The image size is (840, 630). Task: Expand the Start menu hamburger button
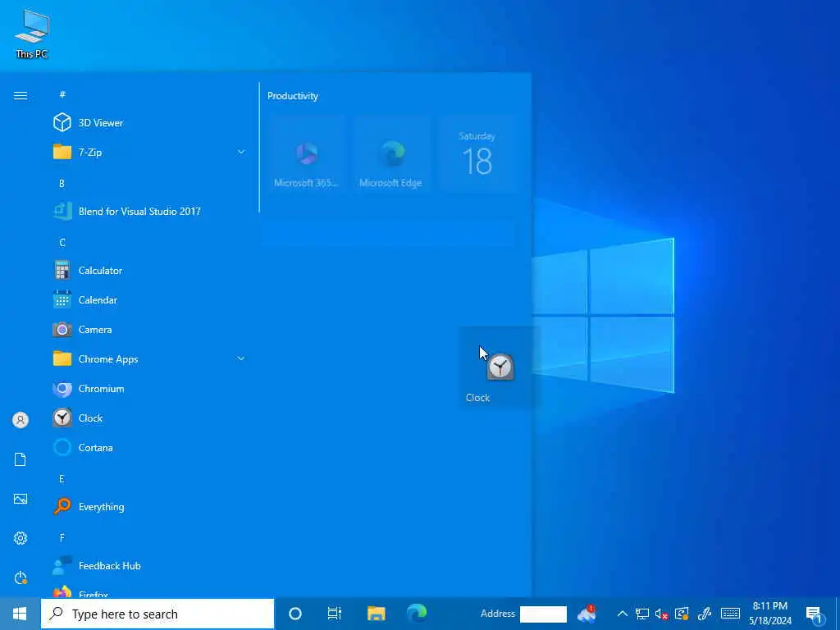[21, 95]
